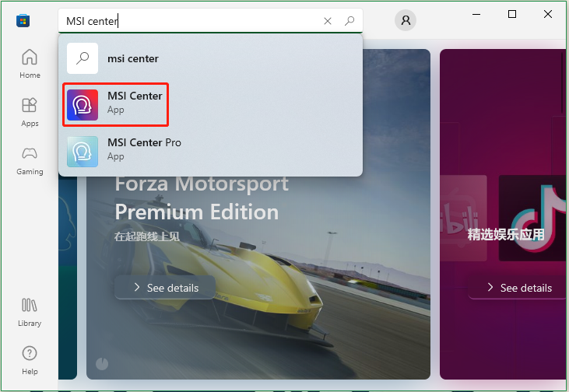The image size is (569, 392).
Task: Minimize the Microsoft Store window
Action: coord(476,14)
